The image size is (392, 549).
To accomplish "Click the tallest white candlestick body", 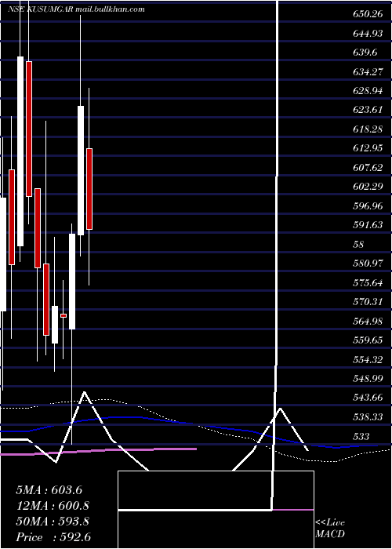I will tap(20, 151).
